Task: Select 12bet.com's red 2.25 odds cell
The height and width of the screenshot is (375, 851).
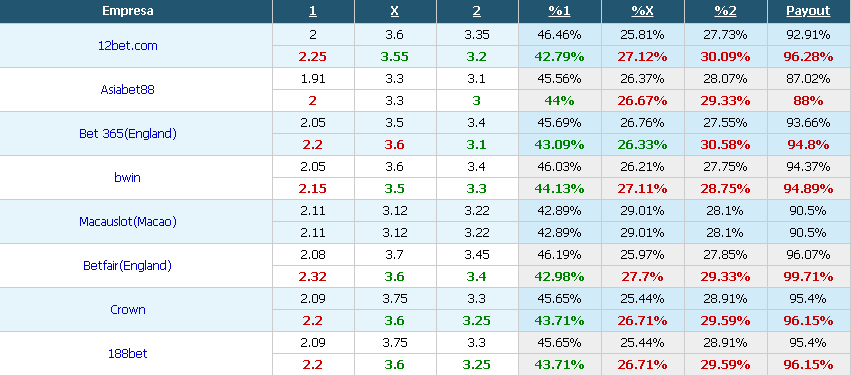Action: click(x=313, y=56)
